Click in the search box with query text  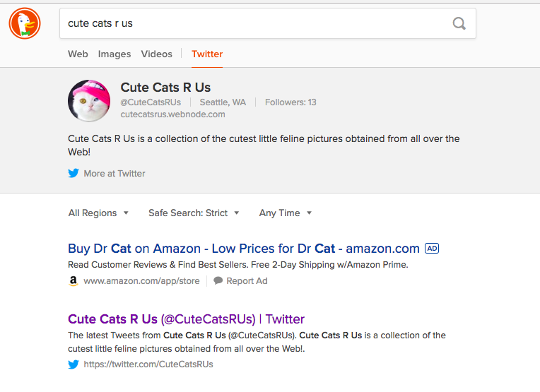[254, 23]
